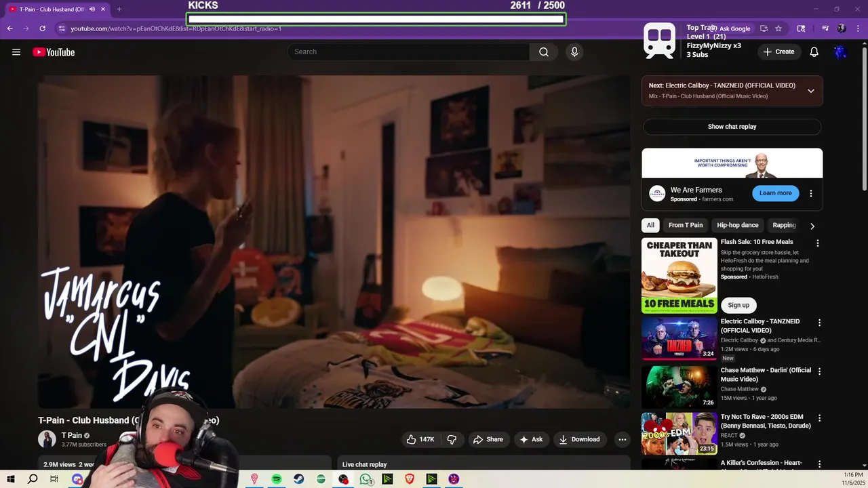Click the browser address bar URL
The image size is (868, 488).
click(176, 28)
